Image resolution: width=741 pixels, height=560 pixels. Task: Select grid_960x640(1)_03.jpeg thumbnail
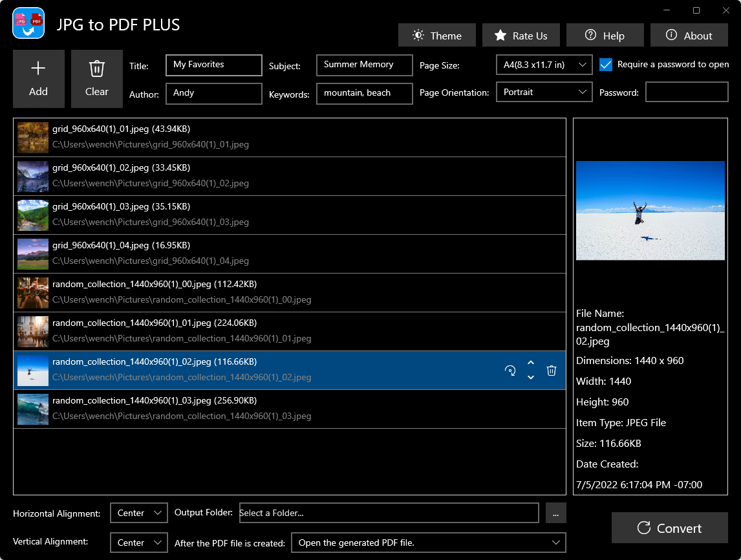[33, 215]
